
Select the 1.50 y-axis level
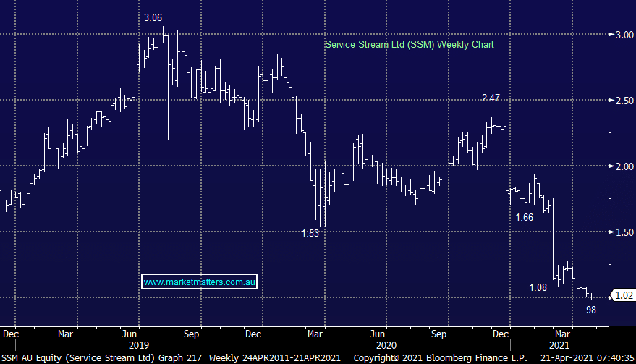click(622, 232)
